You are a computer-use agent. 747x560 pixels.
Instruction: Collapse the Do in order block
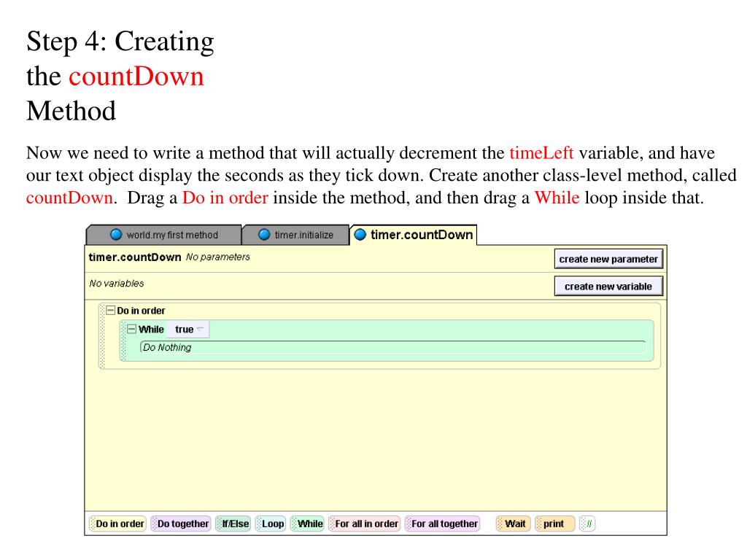(111, 311)
